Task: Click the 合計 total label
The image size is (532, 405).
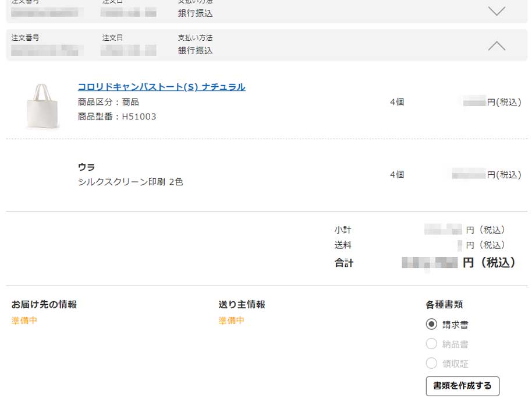Action: pyautogui.click(x=344, y=263)
